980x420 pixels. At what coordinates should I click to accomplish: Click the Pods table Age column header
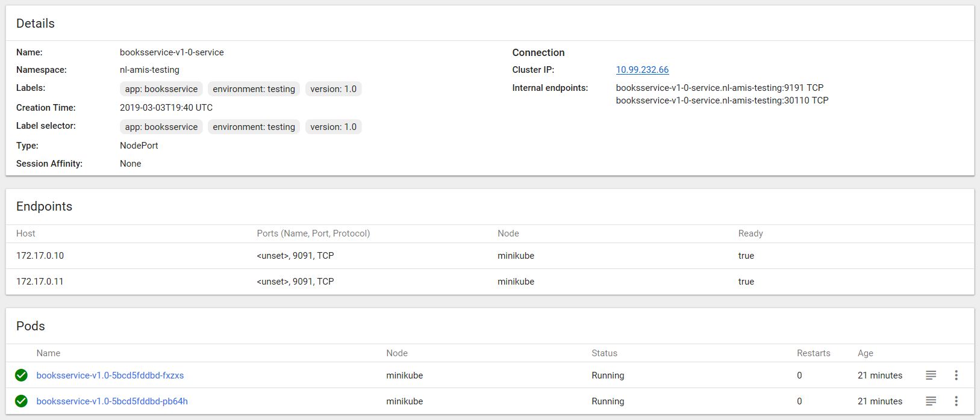865,353
